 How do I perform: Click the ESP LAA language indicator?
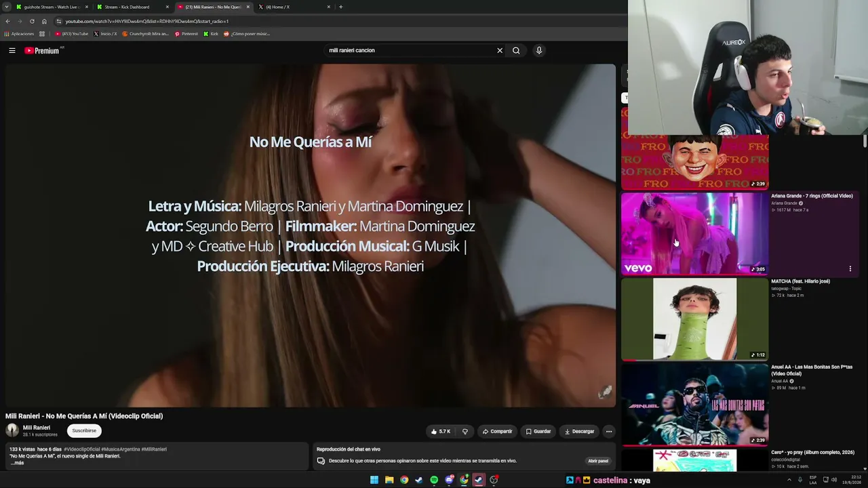point(814,480)
